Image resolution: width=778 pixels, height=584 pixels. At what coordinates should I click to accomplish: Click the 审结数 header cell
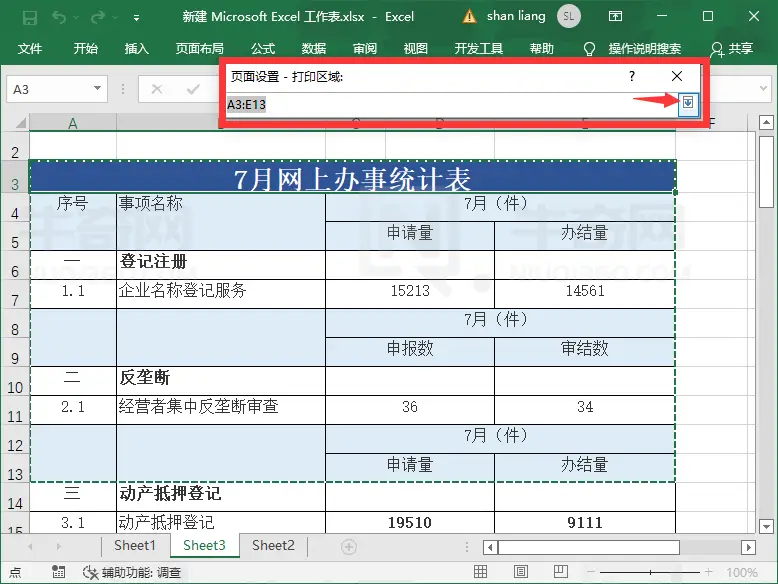pos(585,352)
